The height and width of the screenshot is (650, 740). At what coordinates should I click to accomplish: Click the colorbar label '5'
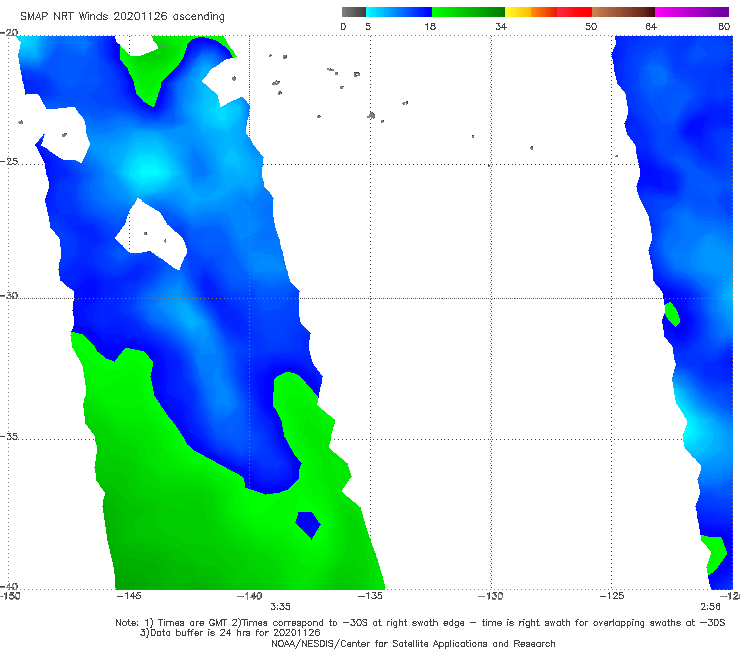click(368, 26)
